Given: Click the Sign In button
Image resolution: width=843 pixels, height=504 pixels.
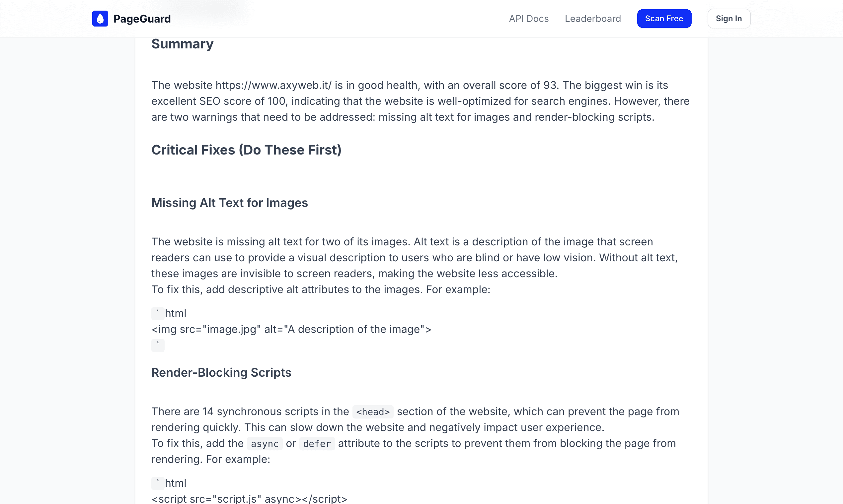Looking at the screenshot, I should 728,18.
